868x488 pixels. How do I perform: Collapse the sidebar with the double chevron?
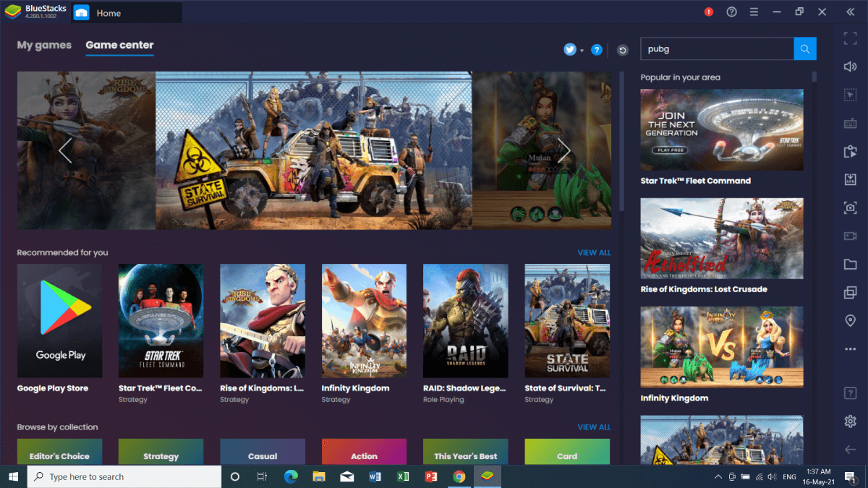pyautogui.click(x=851, y=12)
